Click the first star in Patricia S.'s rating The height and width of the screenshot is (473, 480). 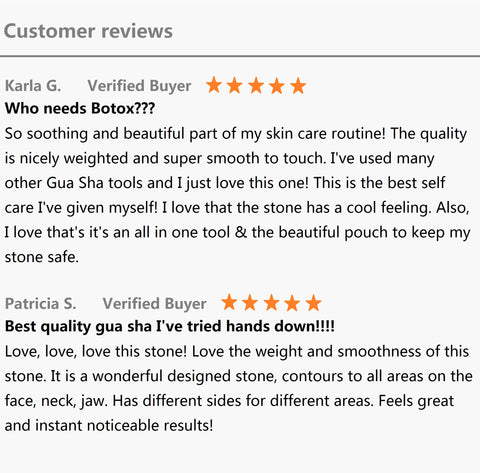coord(229,302)
